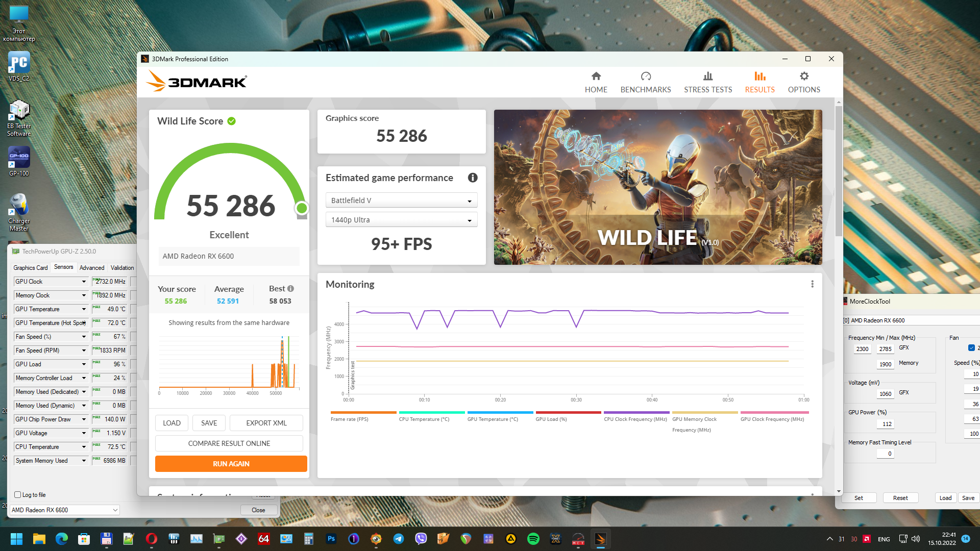Click RUN AGAIN button
Image resolution: width=980 pixels, height=551 pixels.
pos(231,464)
